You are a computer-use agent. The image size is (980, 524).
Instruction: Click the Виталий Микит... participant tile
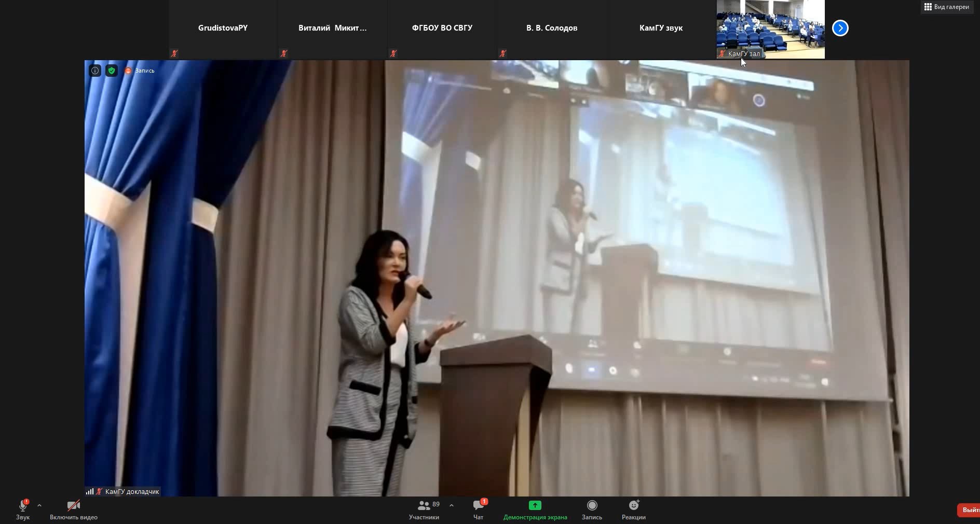click(x=332, y=29)
